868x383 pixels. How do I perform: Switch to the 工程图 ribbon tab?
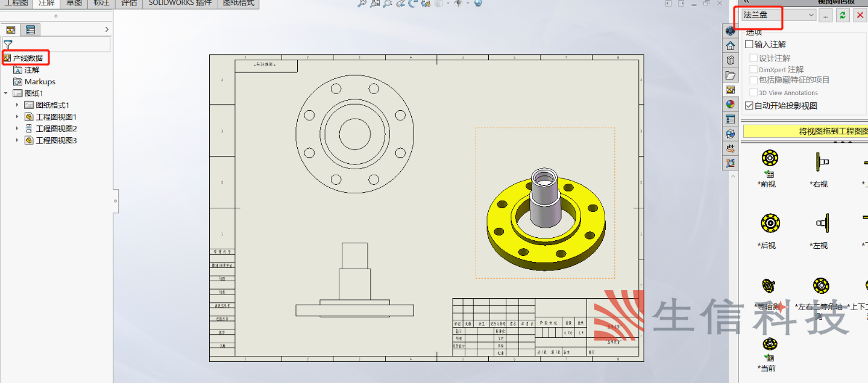[x=16, y=3]
